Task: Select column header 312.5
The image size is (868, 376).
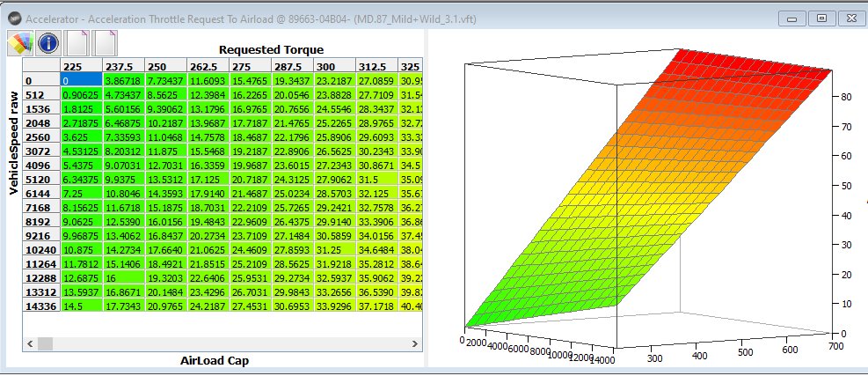Action: [x=377, y=66]
